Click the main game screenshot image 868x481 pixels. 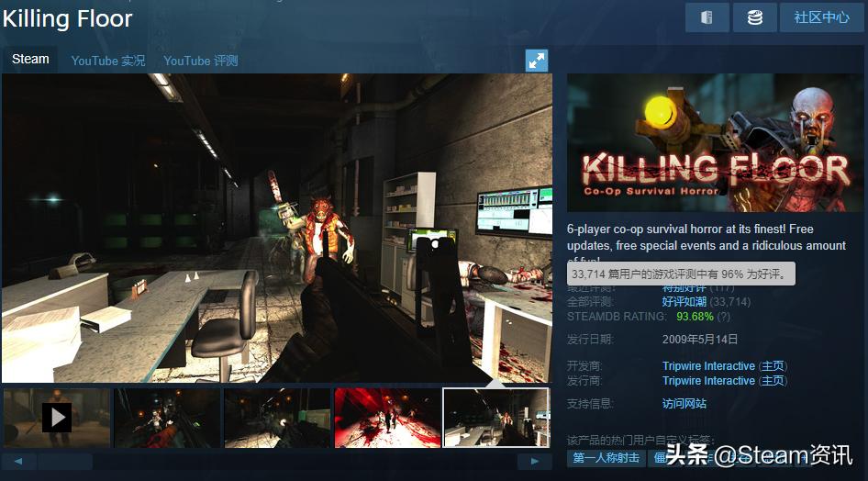point(277,228)
